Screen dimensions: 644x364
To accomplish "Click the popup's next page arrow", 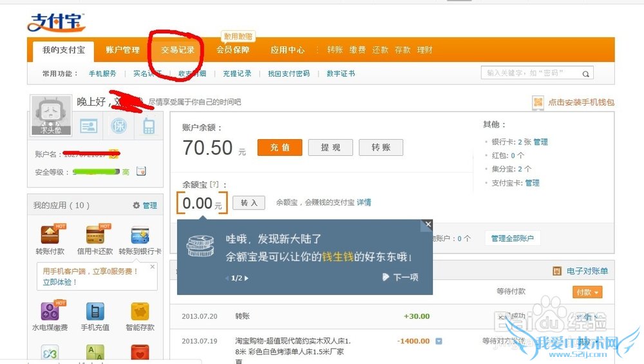I will tap(247, 278).
